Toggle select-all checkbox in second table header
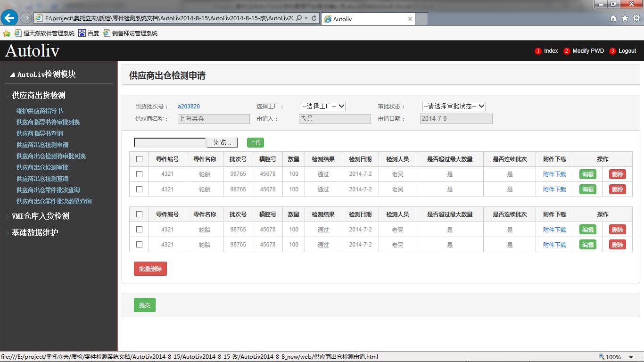 (x=139, y=214)
